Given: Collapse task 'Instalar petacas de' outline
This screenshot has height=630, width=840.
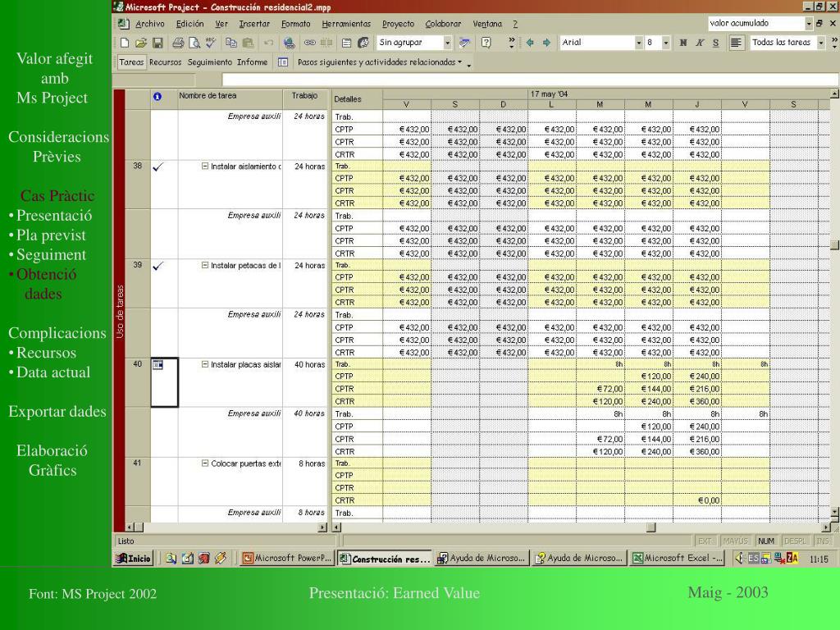Looking at the screenshot, I should tap(204, 265).
